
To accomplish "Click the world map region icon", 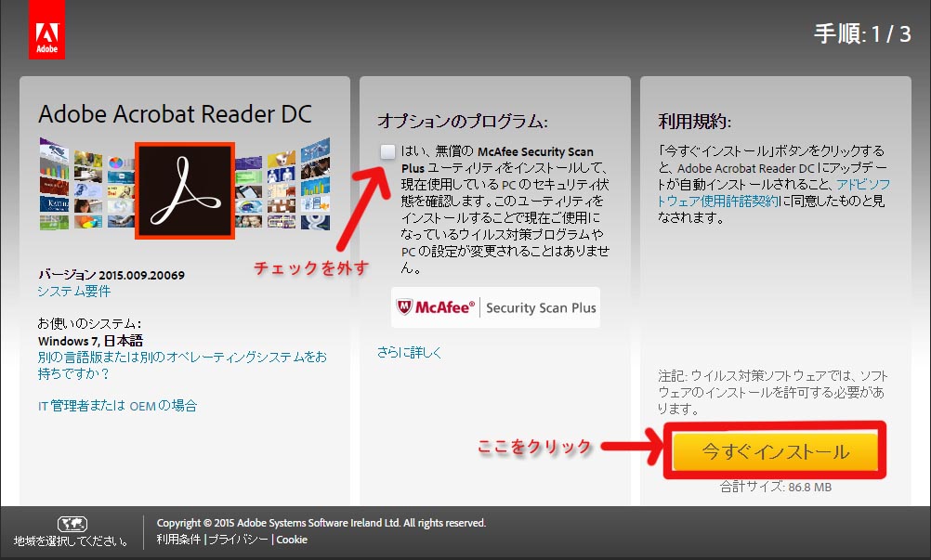I will 72,524.
